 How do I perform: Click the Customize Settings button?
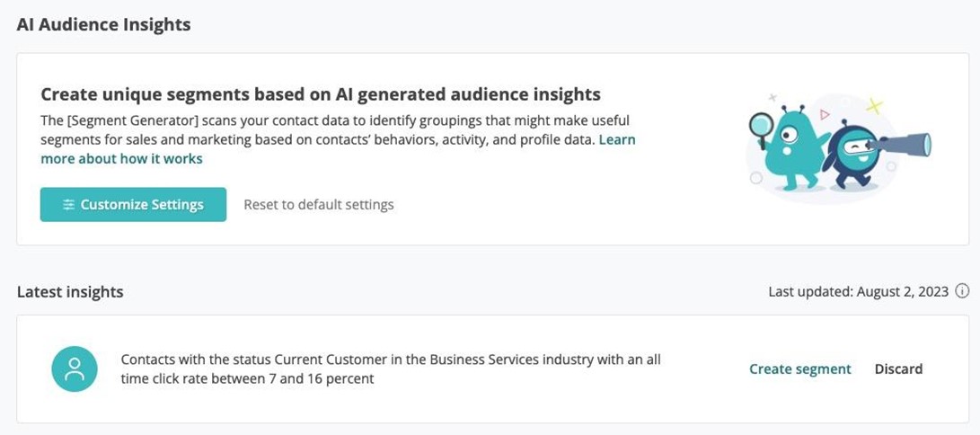click(133, 205)
